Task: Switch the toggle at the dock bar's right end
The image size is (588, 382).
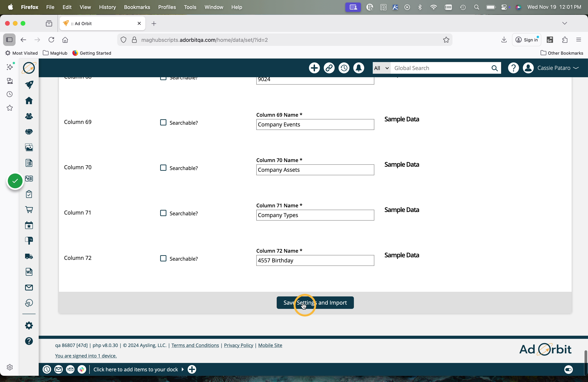Action: (568, 369)
